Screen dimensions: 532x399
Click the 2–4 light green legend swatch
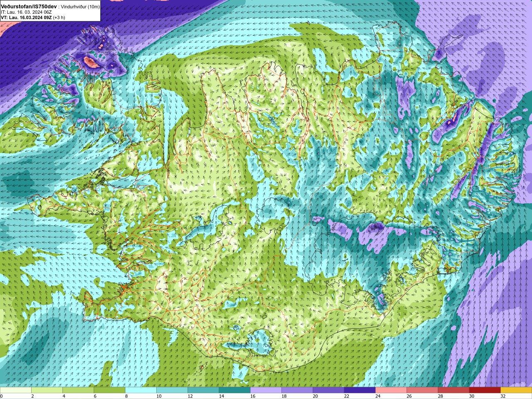tap(47, 390)
